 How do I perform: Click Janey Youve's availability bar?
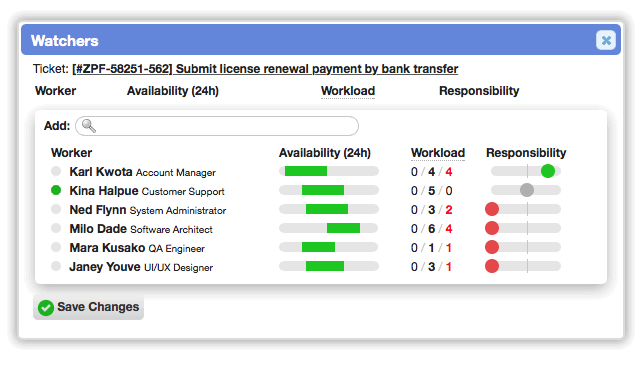point(329,266)
